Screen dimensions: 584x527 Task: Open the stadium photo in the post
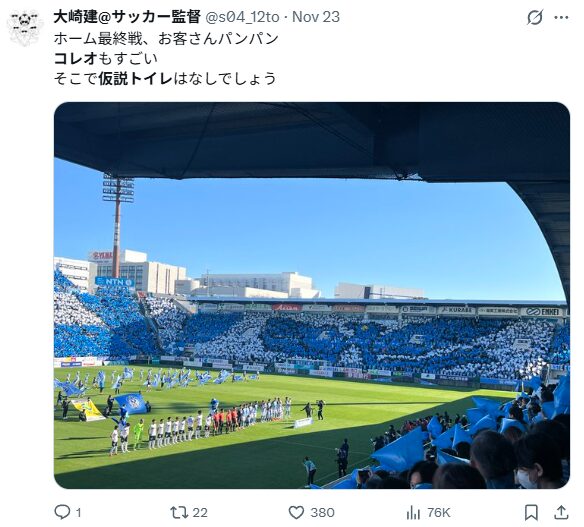(312, 295)
